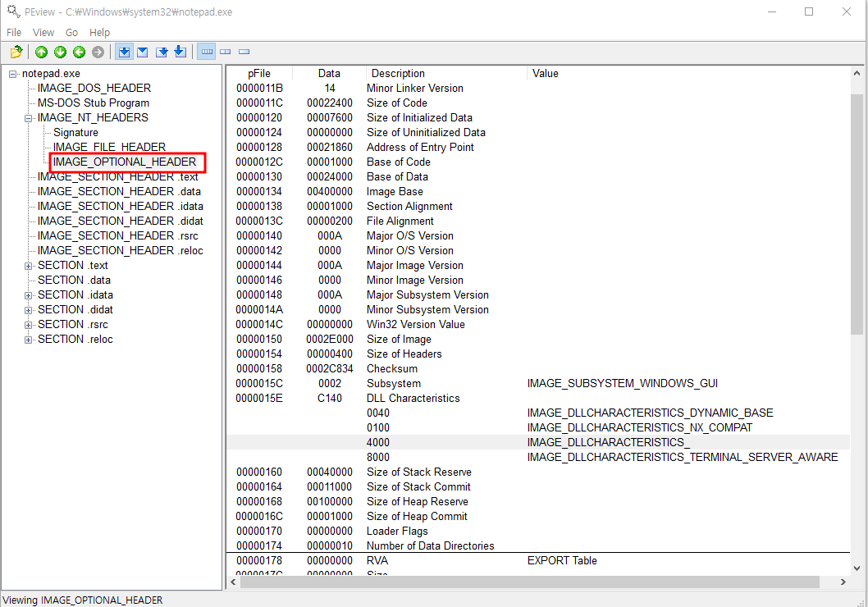Click the vertical scrollbar up arrow

pyautogui.click(x=857, y=73)
